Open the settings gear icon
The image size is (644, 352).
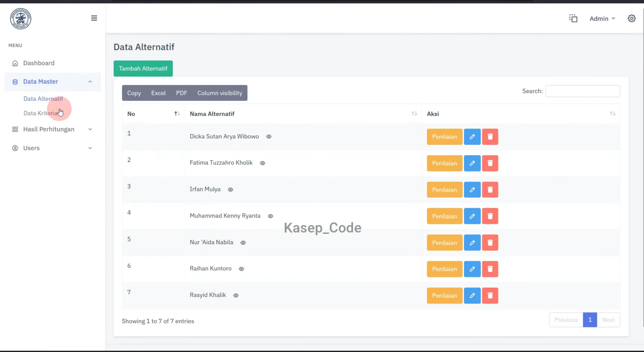tap(631, 18)
